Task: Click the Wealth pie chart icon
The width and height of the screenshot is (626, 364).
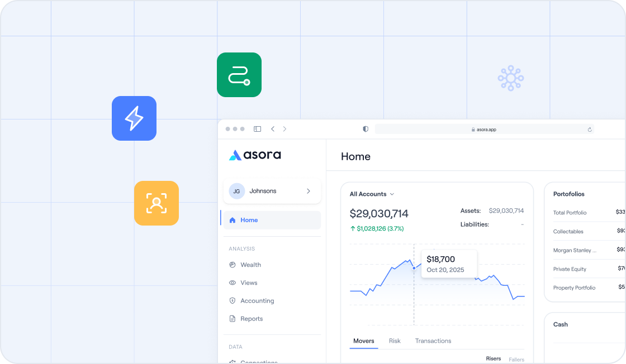Action: point(233,265)
